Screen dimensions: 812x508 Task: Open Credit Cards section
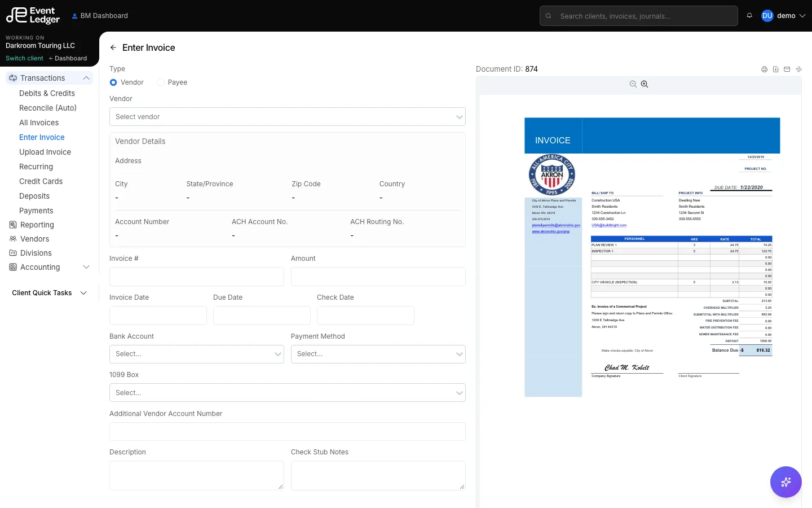coord(41,181)
